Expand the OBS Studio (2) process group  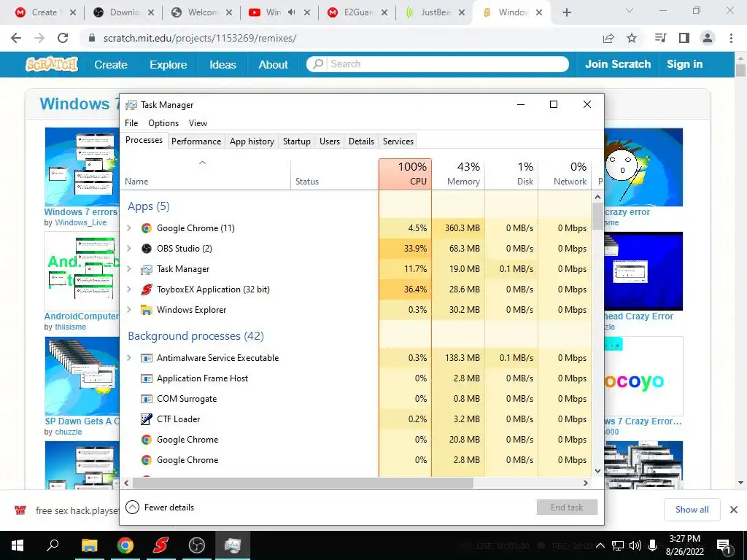tap(128, 249)
